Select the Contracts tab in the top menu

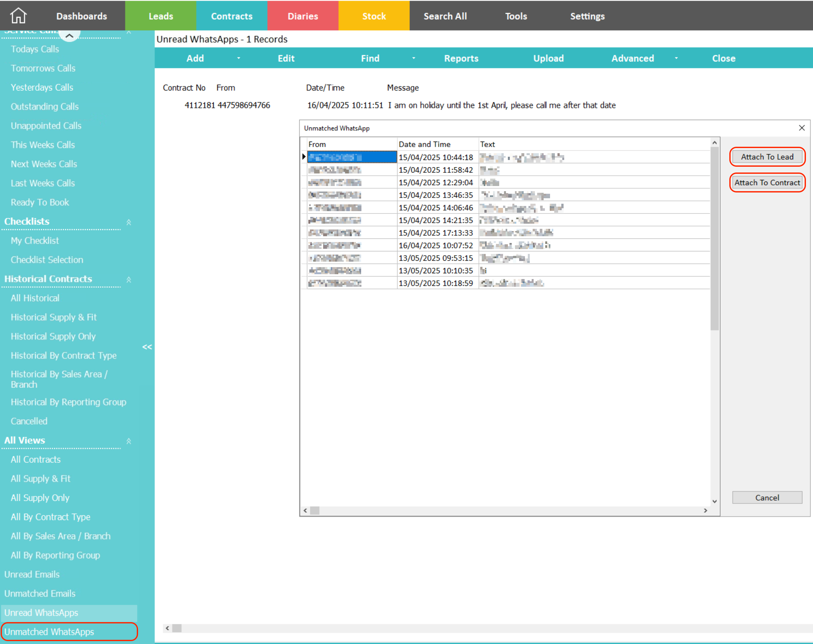[x=231, y=15]
